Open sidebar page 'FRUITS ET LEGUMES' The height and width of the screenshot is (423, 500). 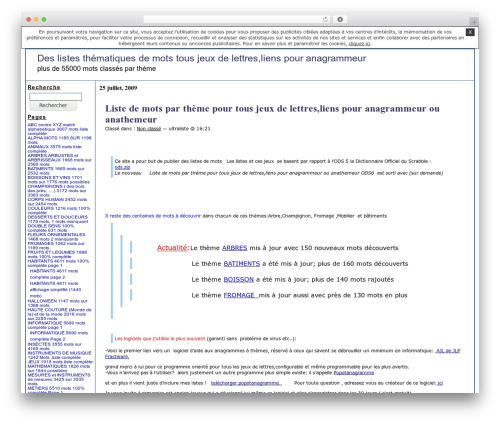coord(57,254)
